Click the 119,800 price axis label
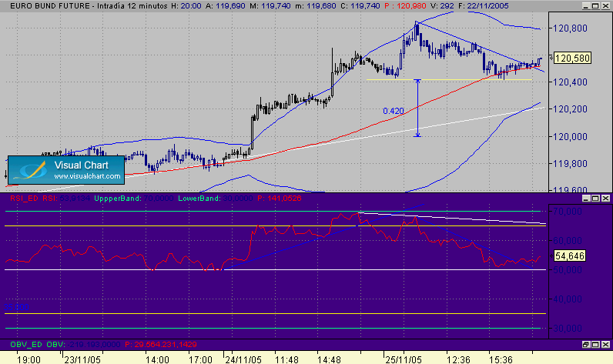Viewport: 613px width, 364px height. 570,164
